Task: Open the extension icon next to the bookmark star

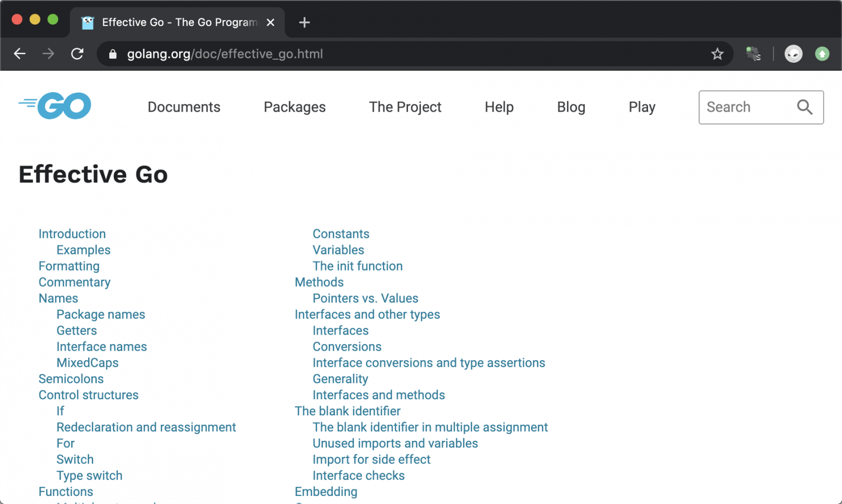Action: click(753, 54)
